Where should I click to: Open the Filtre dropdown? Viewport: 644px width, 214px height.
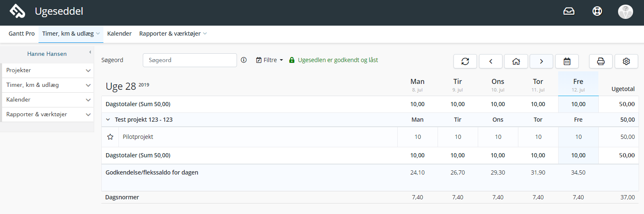[x=270, y=60]
